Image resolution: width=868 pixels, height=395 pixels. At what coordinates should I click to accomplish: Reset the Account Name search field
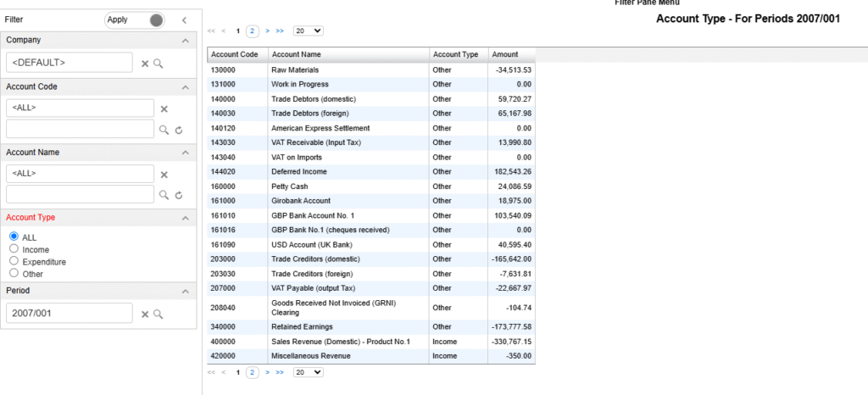178,195
